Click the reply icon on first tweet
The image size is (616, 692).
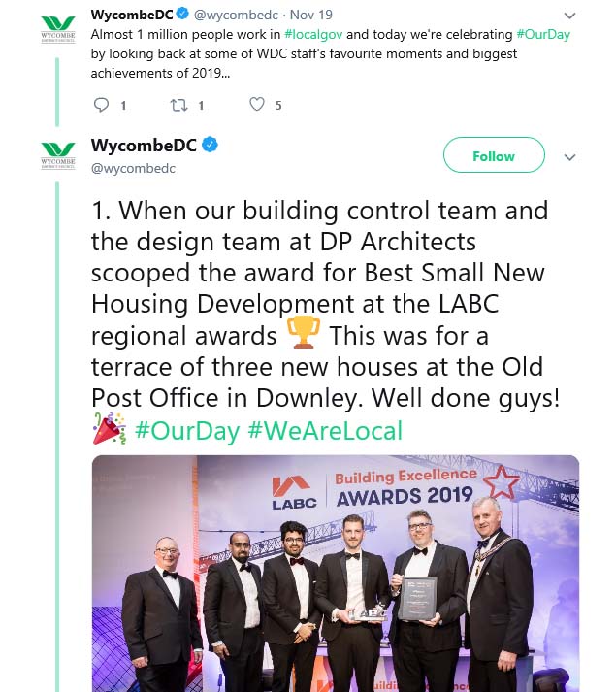pos(101,105)
